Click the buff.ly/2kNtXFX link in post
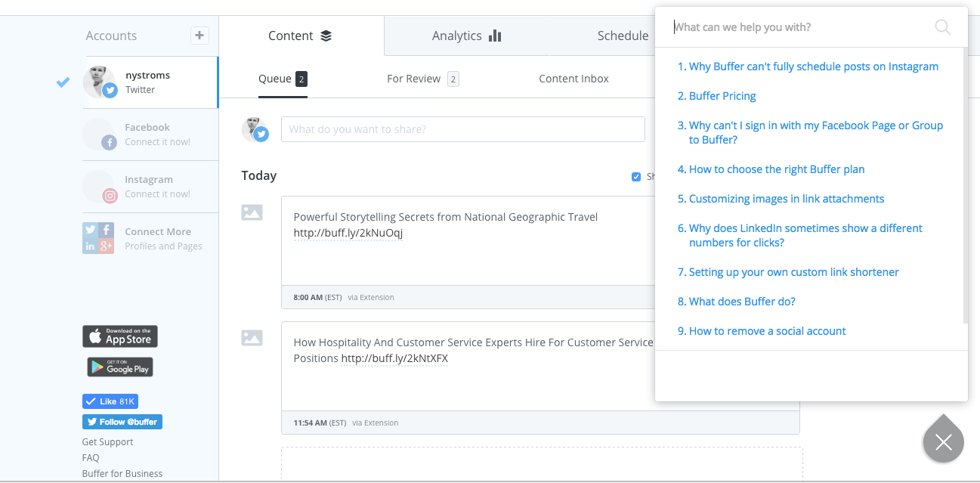 point(394,358)
